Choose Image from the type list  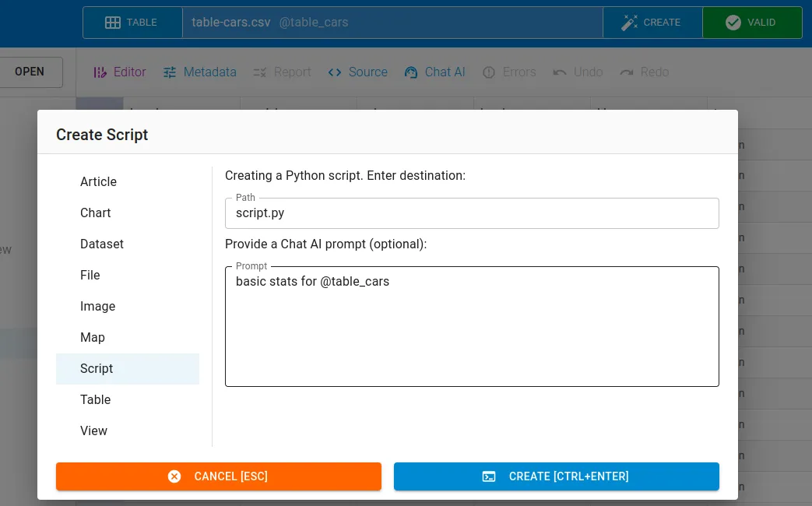(x=97, y=306)
